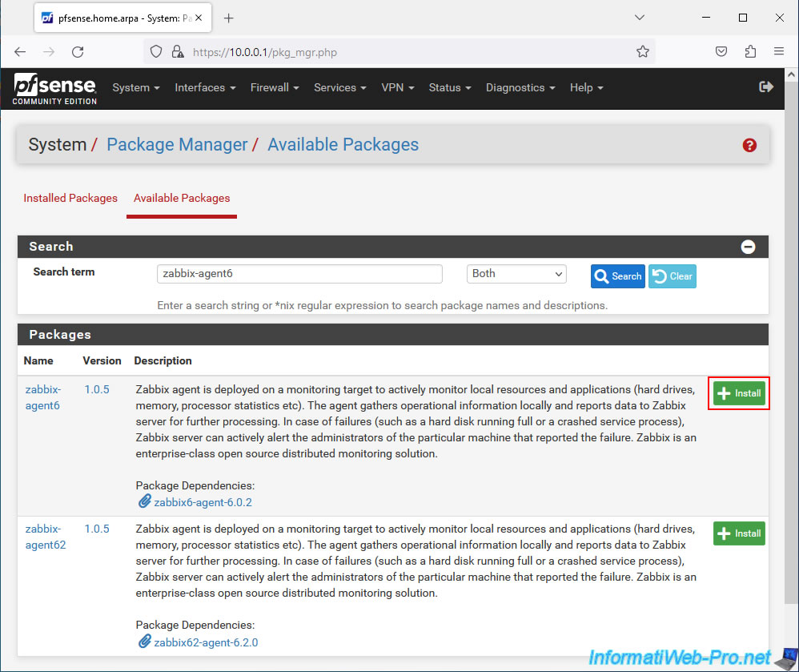799x672 pixels.
Task: Open the zabbix-agent6 package name link
Action: (x=43, y=397)
